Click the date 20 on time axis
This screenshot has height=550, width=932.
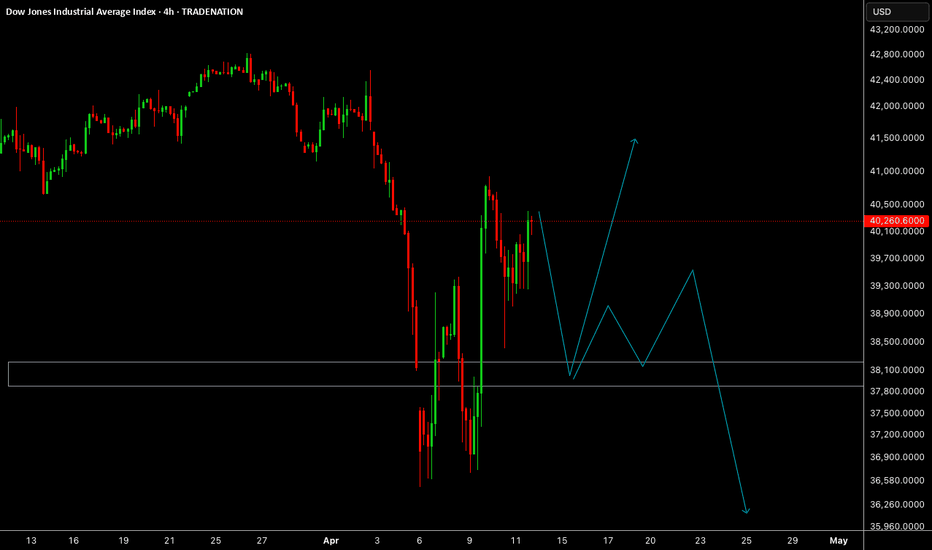click(650, 540)
